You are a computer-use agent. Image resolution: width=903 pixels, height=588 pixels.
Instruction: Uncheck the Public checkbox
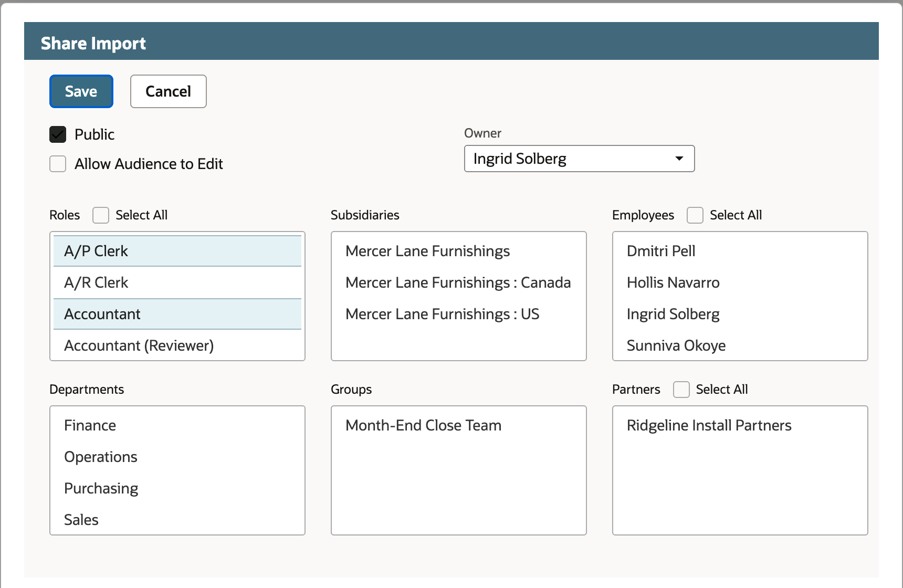58,134
